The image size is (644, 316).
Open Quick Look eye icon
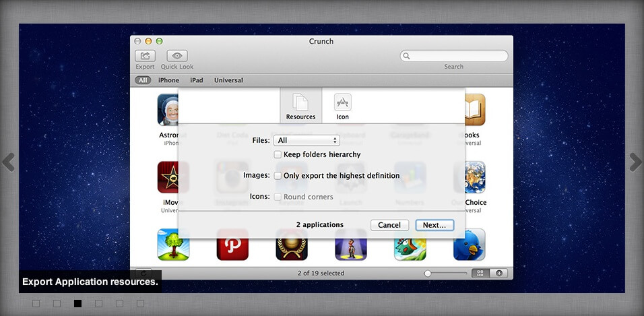(x=177, y=56)
